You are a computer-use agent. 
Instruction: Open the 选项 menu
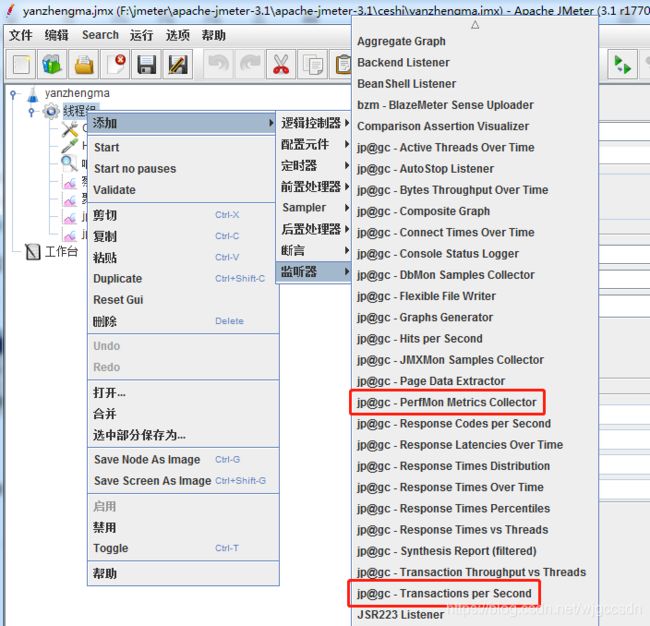177,35
